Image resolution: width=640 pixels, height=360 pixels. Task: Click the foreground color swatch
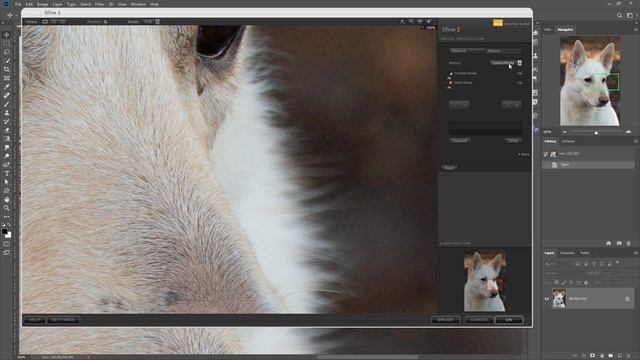[x=4, y=231]
